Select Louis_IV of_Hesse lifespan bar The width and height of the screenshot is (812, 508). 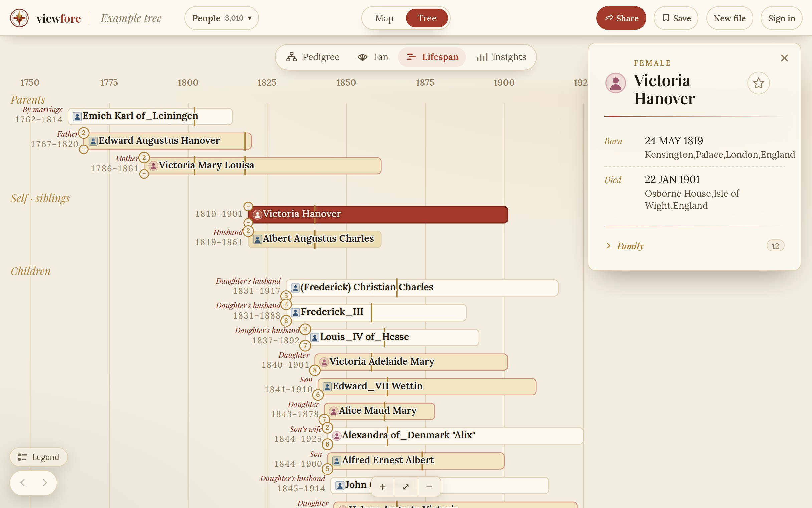pyautogui.click(x=392, y=337)
